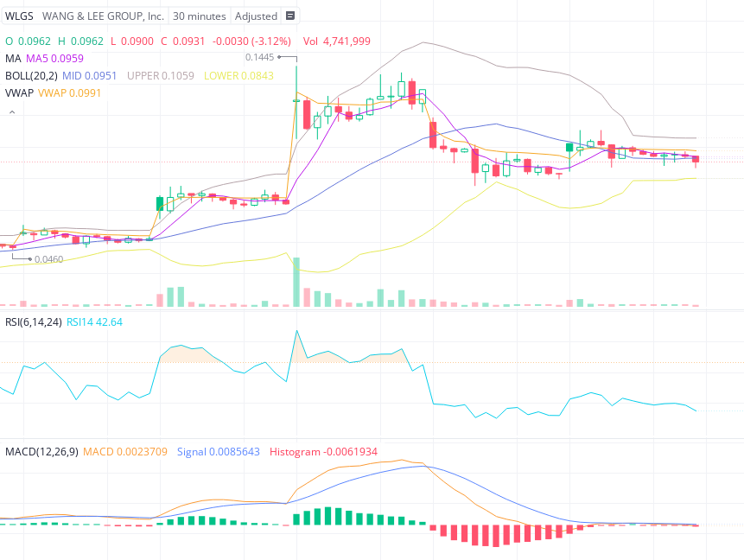Click the tall green spike candle under the 0.1445 marker
Viewport: 744px width, 560px height.
pos(296,102)
